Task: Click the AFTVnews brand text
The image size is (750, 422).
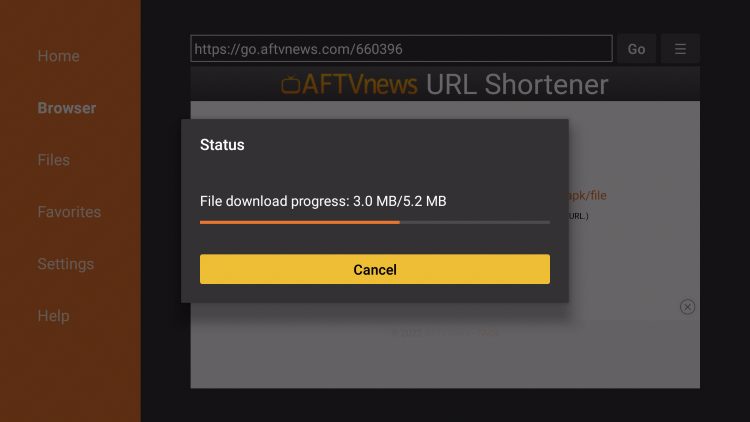Action: pyautogui.click(x=359, y=85)
